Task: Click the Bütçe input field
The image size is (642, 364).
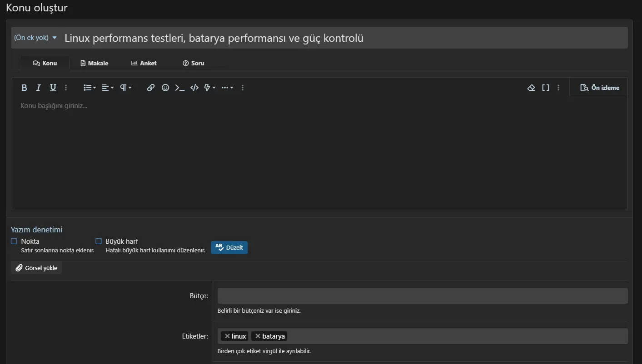Action: (423, 296)
